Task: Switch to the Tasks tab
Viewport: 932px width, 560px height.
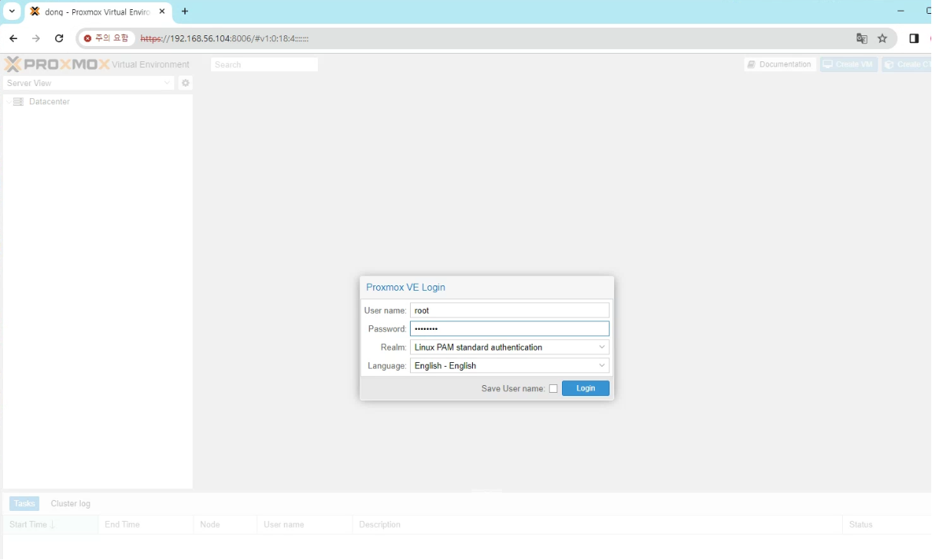Action: 25,503
